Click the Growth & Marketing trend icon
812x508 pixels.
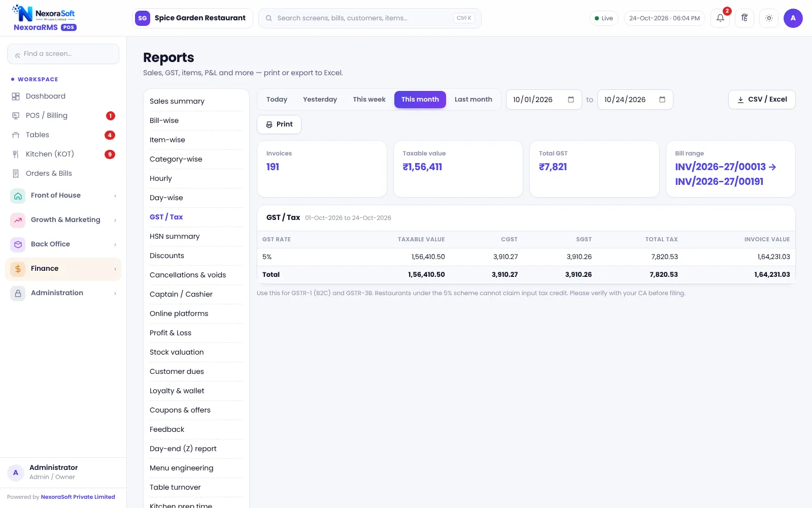(x=18, y=220)
